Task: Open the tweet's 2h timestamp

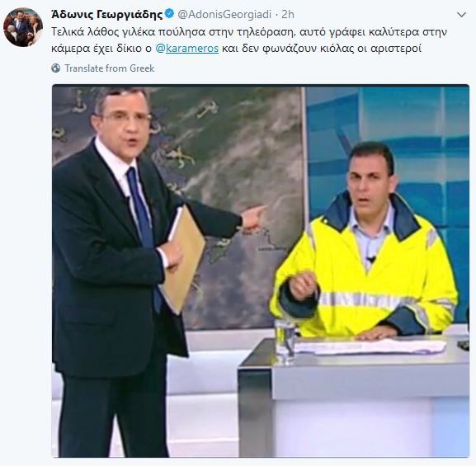Action: click(288, 14)
